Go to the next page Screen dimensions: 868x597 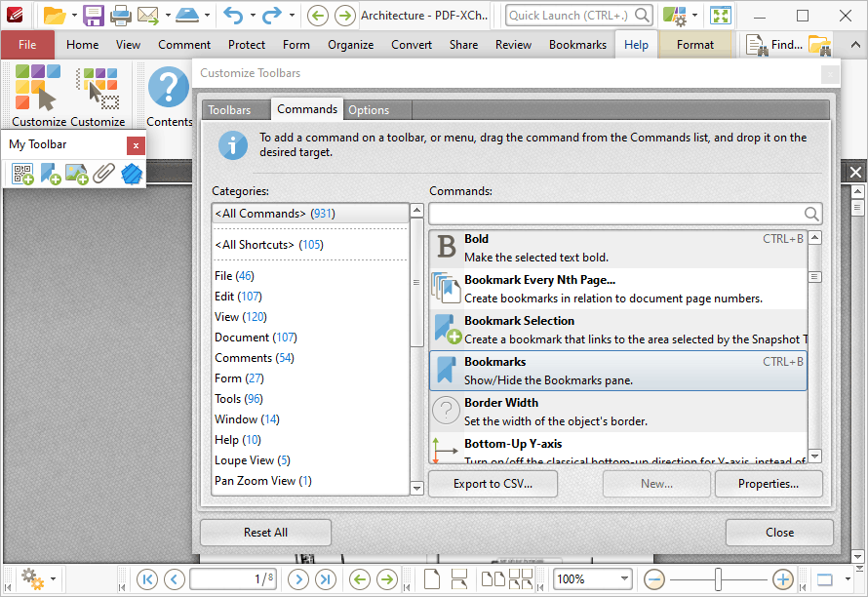(298, 579)
